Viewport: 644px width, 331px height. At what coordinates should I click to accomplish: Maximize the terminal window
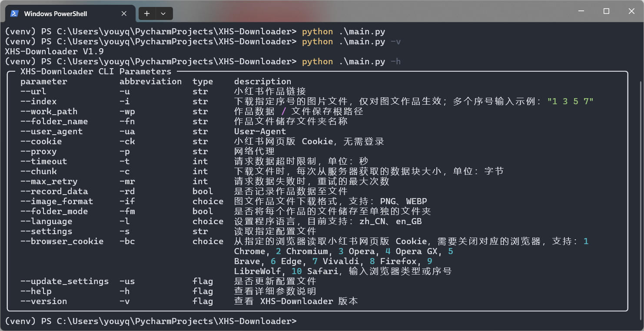pyautogui.click(x=606, y=11)
